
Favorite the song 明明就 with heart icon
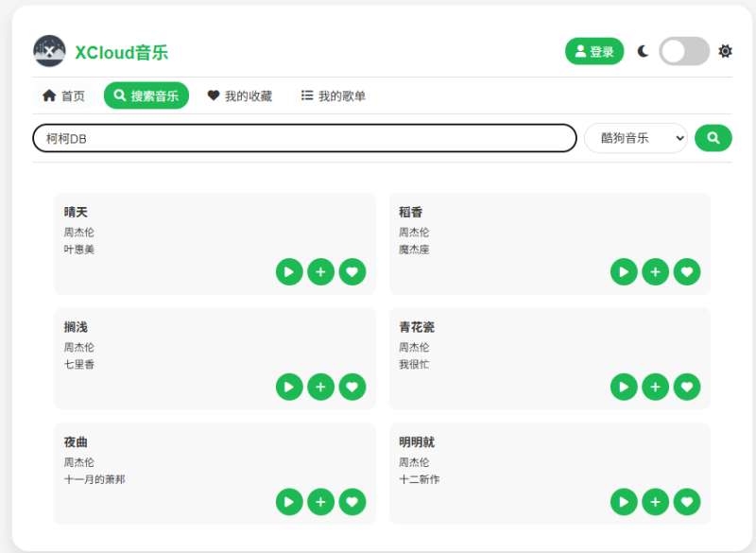[x=687, y=502]
